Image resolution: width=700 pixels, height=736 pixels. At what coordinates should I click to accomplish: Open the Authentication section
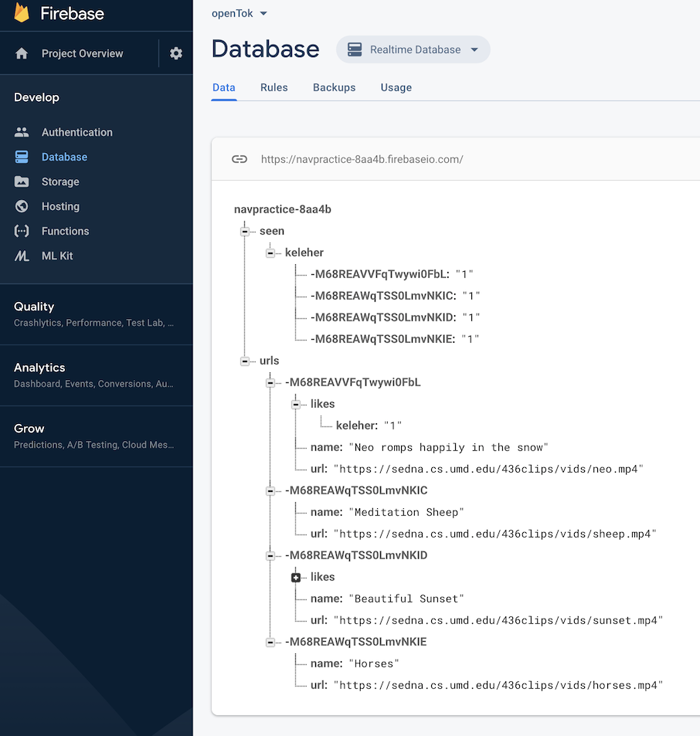(x=77, y=132)
